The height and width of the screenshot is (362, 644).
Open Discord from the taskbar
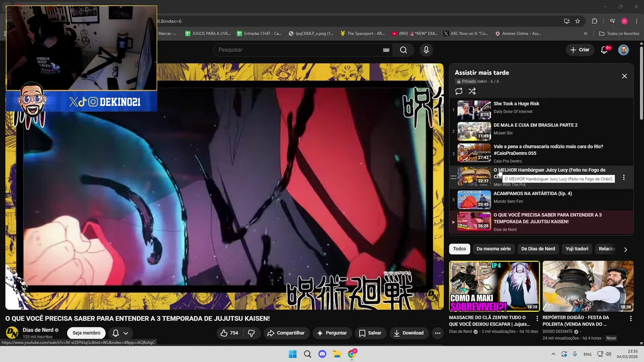click(322, 354)
